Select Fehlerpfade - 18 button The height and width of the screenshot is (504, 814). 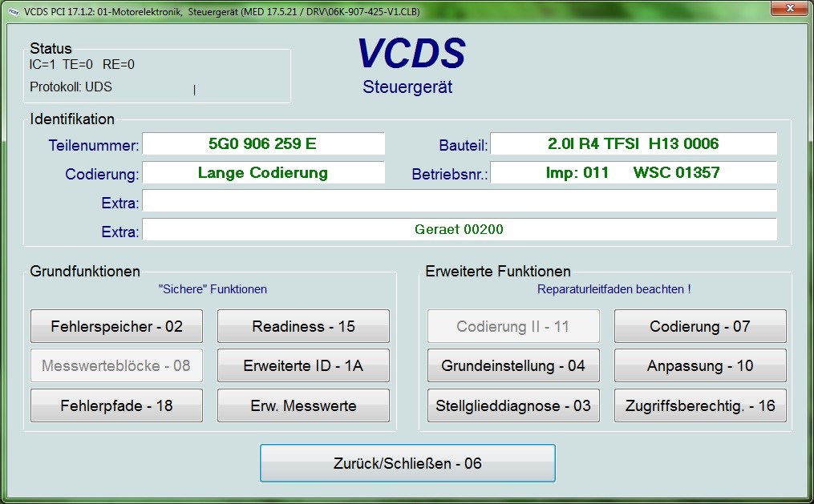(116, 405)
